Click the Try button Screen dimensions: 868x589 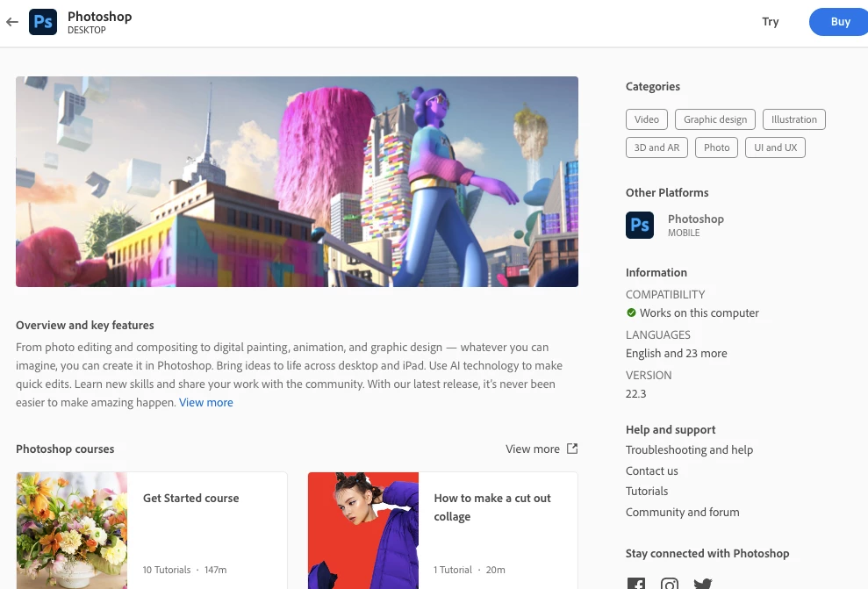point(770,22)
